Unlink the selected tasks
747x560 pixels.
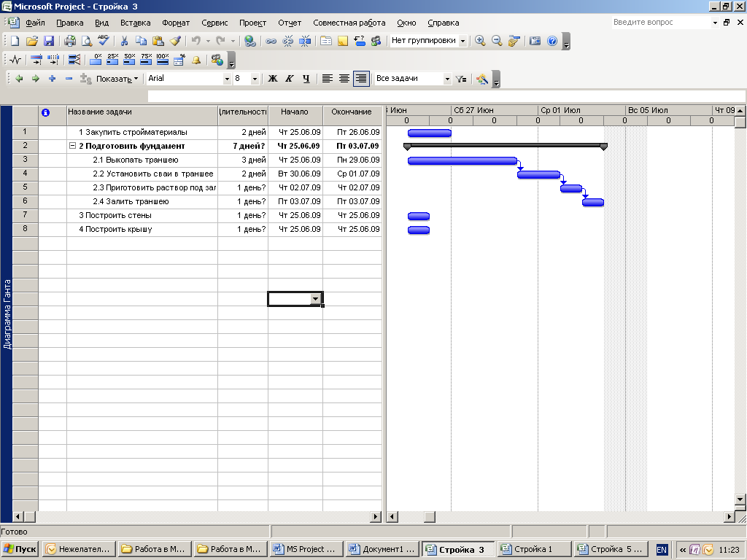tap(287, 41)
